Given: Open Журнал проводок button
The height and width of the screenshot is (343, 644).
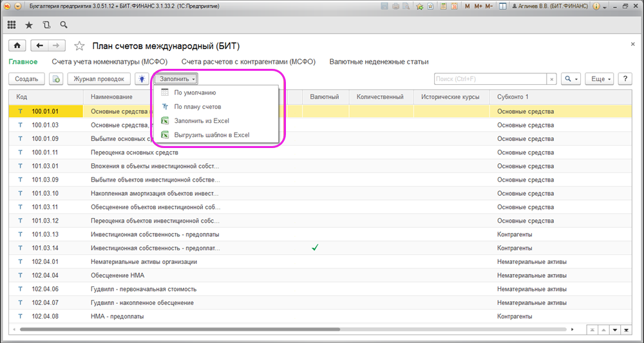Looking at the screenshot, I should (99, 79).
